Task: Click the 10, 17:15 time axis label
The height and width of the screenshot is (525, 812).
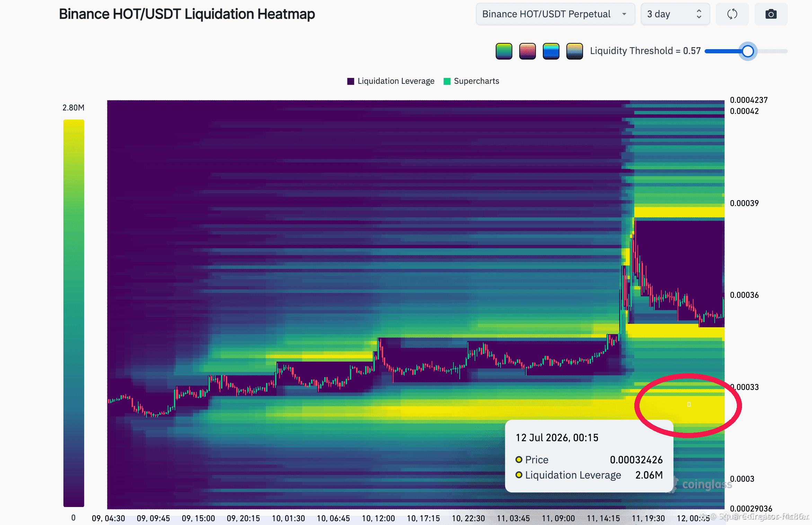Action: tap(424, 518)
